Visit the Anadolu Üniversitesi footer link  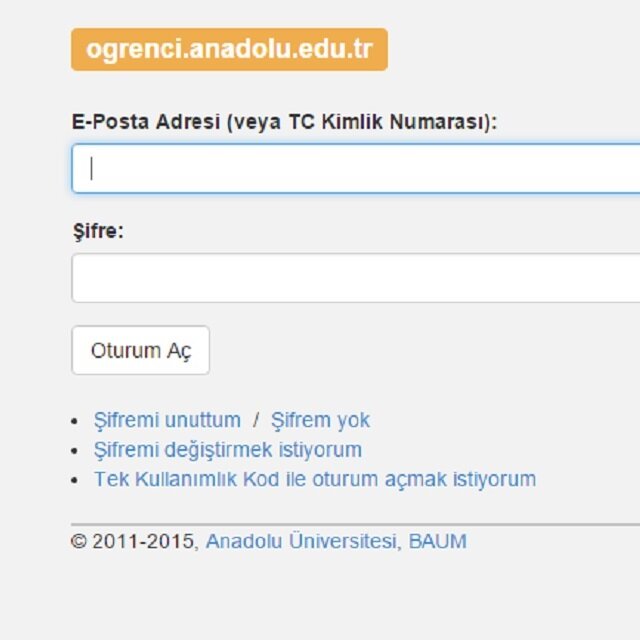point(301,541)
